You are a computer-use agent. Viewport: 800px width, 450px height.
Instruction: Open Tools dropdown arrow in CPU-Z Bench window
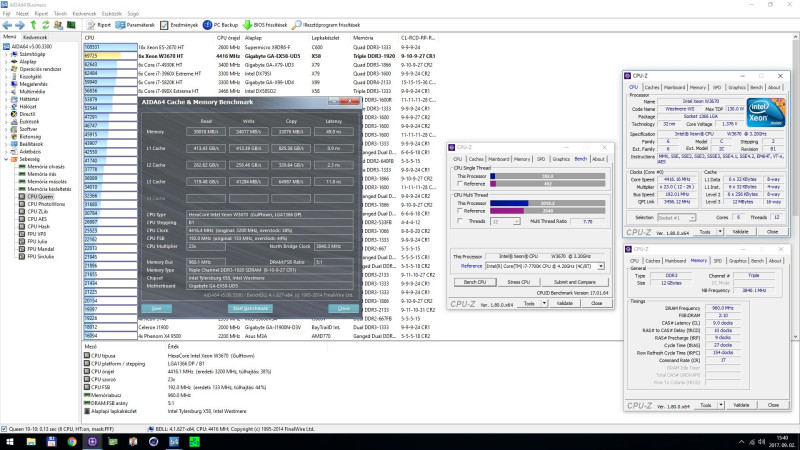click(544, 304)
